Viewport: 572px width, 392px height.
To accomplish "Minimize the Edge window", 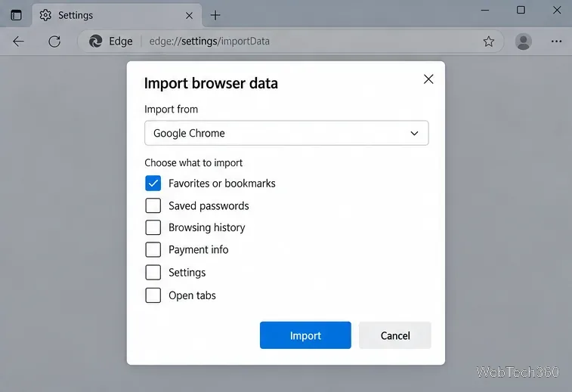I will [485, 11].
